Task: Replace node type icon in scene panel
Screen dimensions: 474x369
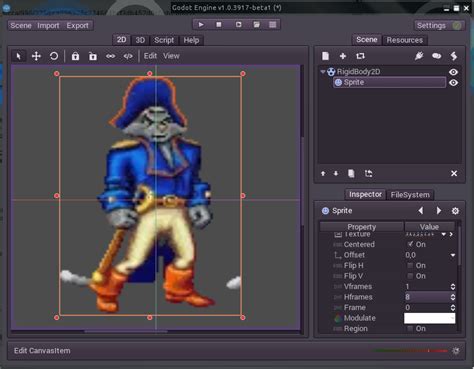Action: 360,56
